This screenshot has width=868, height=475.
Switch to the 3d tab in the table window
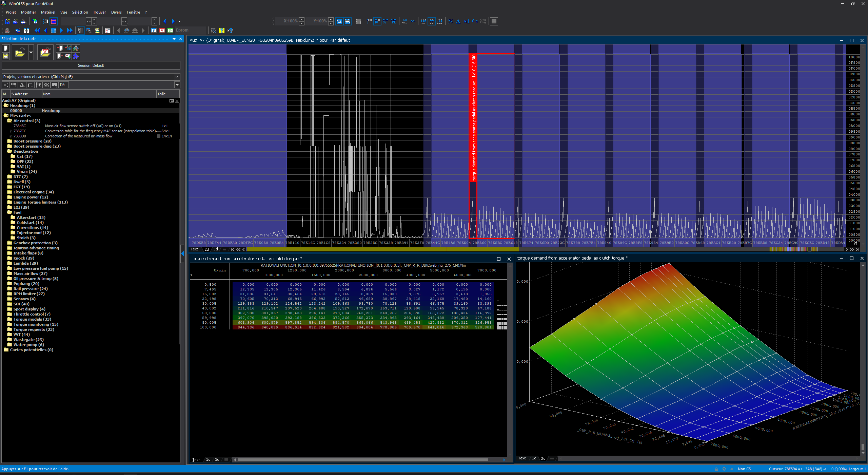(217, 459)
